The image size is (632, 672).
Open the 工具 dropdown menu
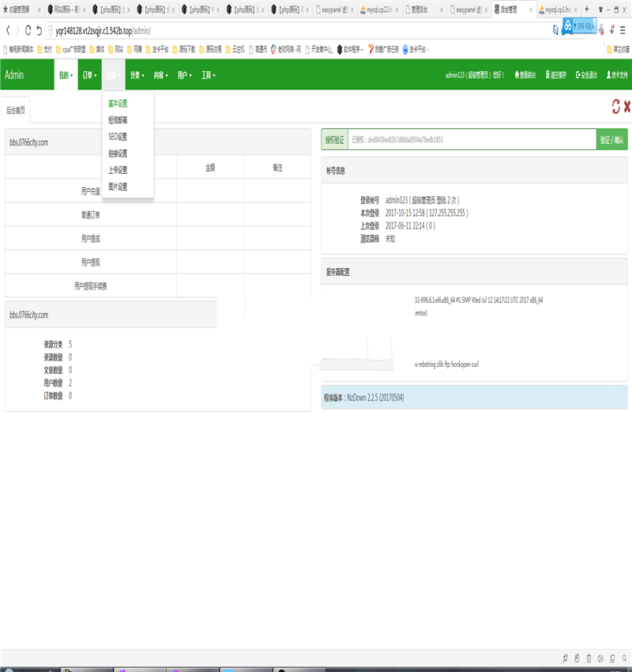[209, 75]
